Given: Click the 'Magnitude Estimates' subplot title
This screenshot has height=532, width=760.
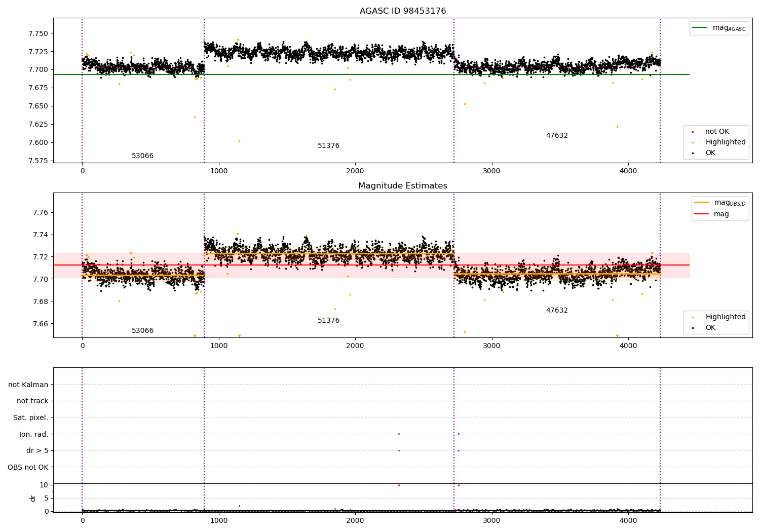Looking at the screenshot, I should click(x=403, y=186).
